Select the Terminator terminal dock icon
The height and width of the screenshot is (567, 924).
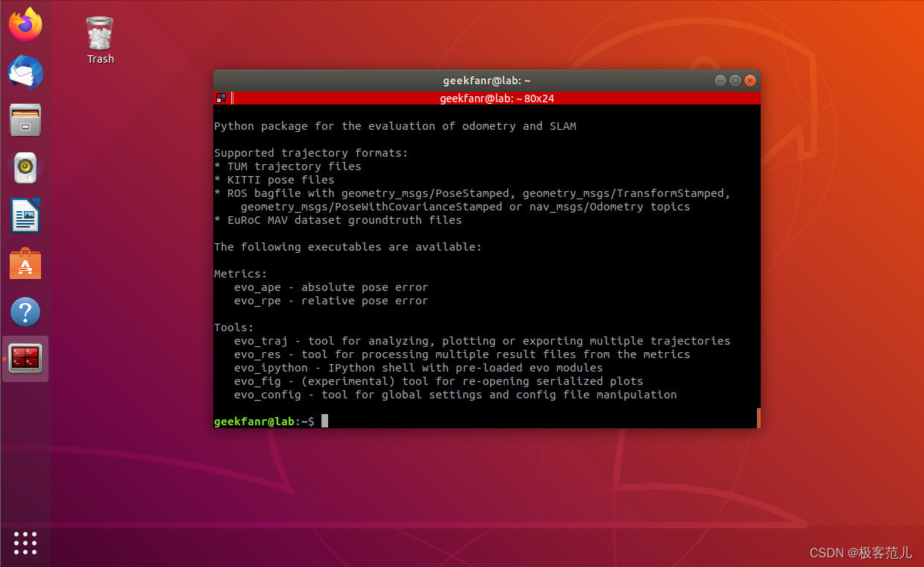25,359
